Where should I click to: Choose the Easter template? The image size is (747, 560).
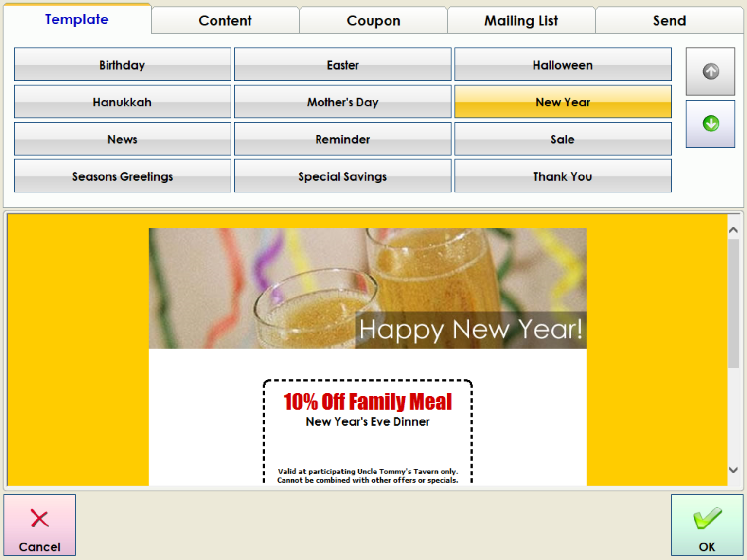coord(342,64)
